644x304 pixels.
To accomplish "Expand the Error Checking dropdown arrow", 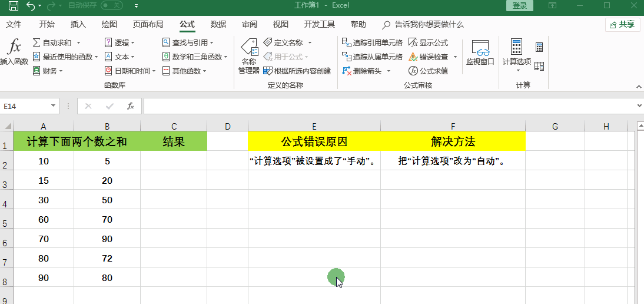I will (x=456, y=57).
